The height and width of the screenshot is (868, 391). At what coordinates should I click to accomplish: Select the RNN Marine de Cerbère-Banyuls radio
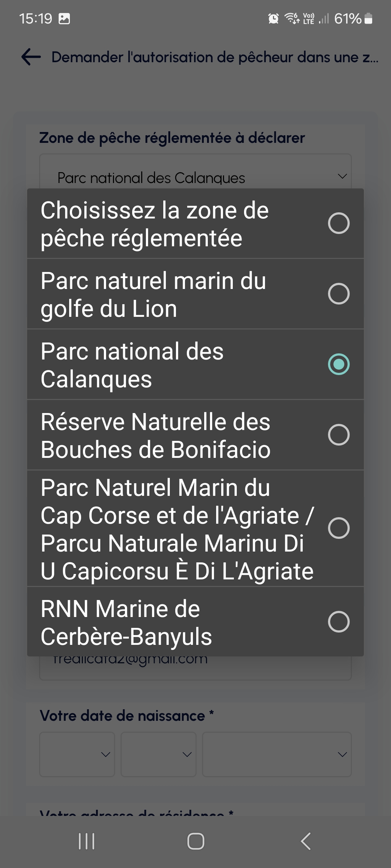(339, 622)
